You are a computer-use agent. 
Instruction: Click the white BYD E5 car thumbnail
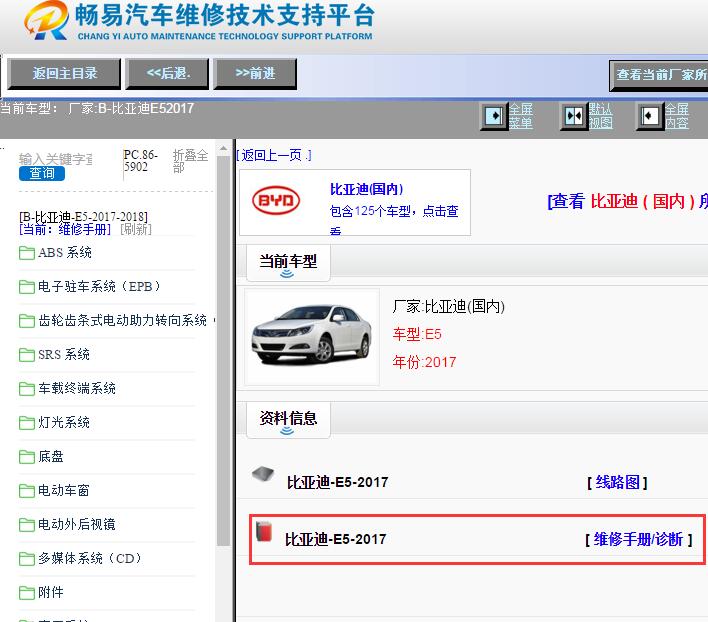tap(312, 337)
